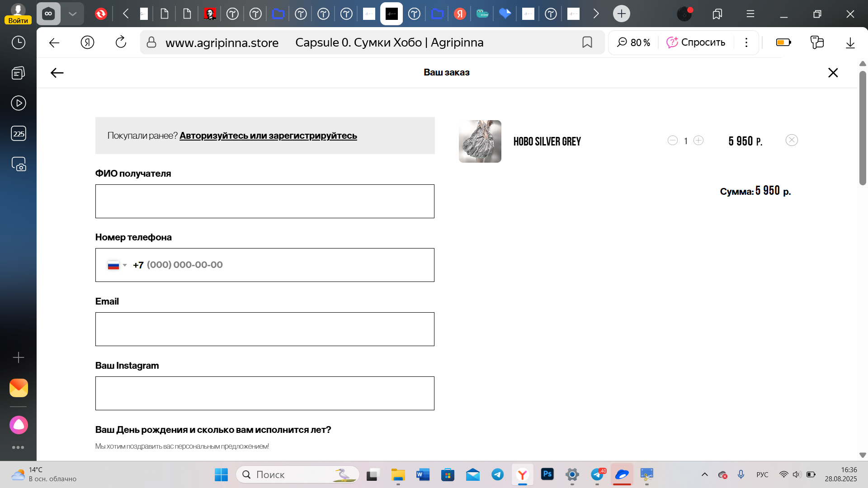Go back with the browser back arrow

tap(54, 42)
